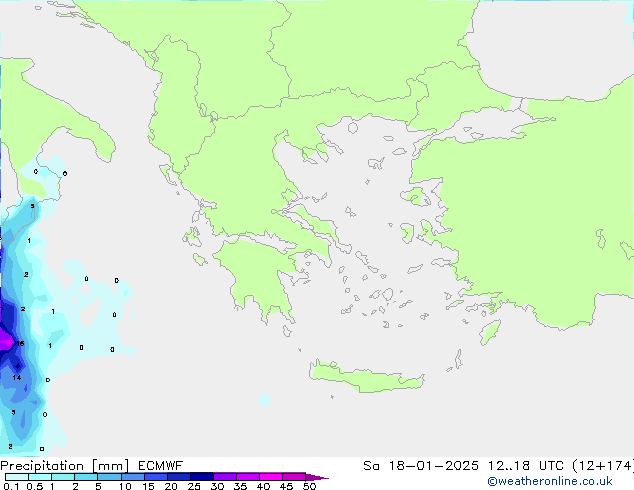Viewport: 634px width, 490px height.
Task: Click legend label '0.5'
Action: (35, 486)
